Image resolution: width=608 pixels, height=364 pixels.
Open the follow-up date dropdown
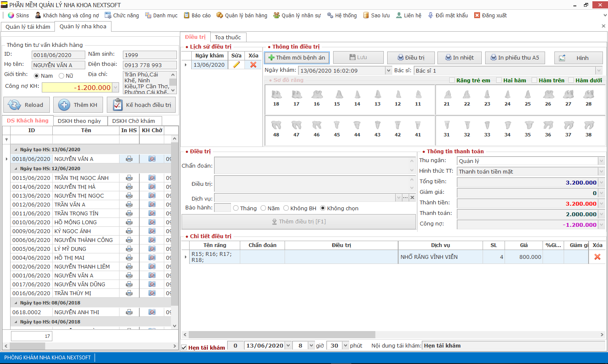pos(288,345)
